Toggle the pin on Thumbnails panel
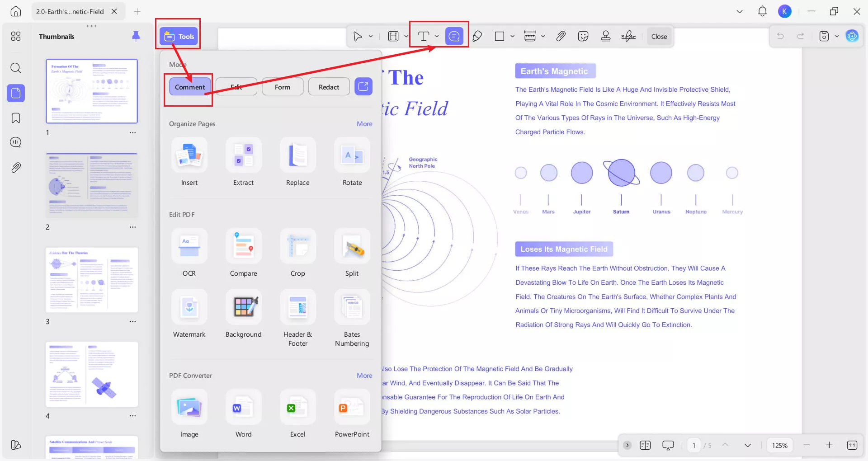The width and height of the screenshot is (868, 461). click(136, 36)
